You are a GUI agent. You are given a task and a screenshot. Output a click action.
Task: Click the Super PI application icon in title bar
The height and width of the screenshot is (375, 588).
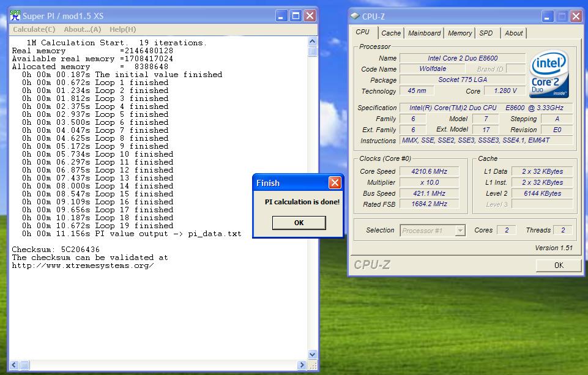[15, 16]
